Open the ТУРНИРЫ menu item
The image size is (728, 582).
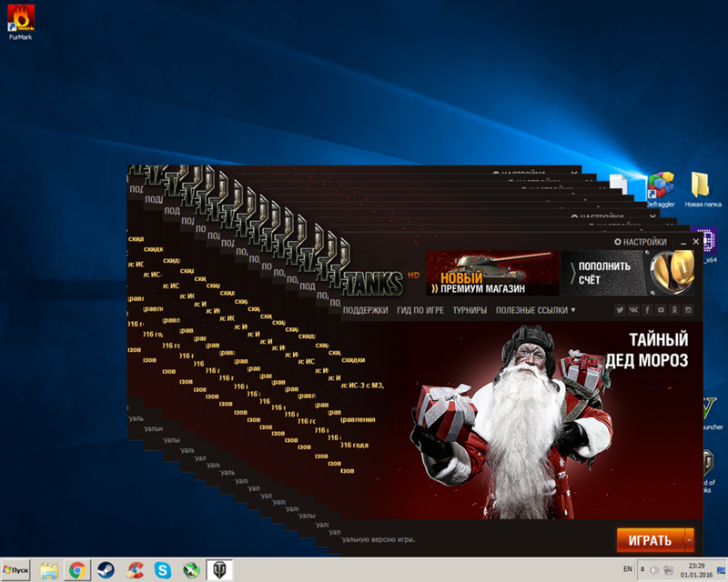point(470,310)
